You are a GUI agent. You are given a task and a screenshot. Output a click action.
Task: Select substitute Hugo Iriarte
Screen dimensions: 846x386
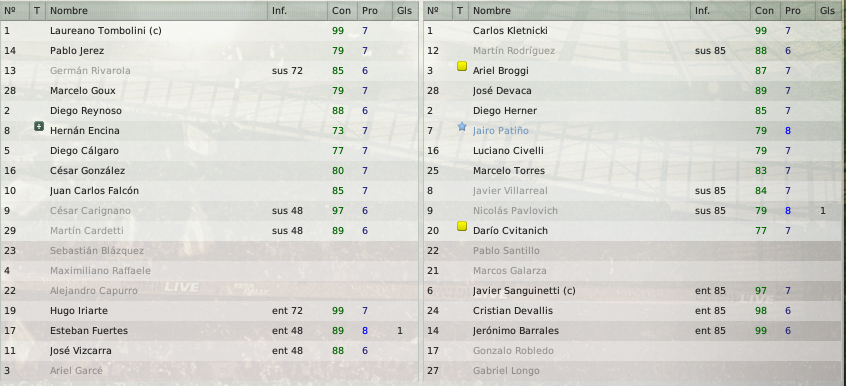tap(209, 311)
